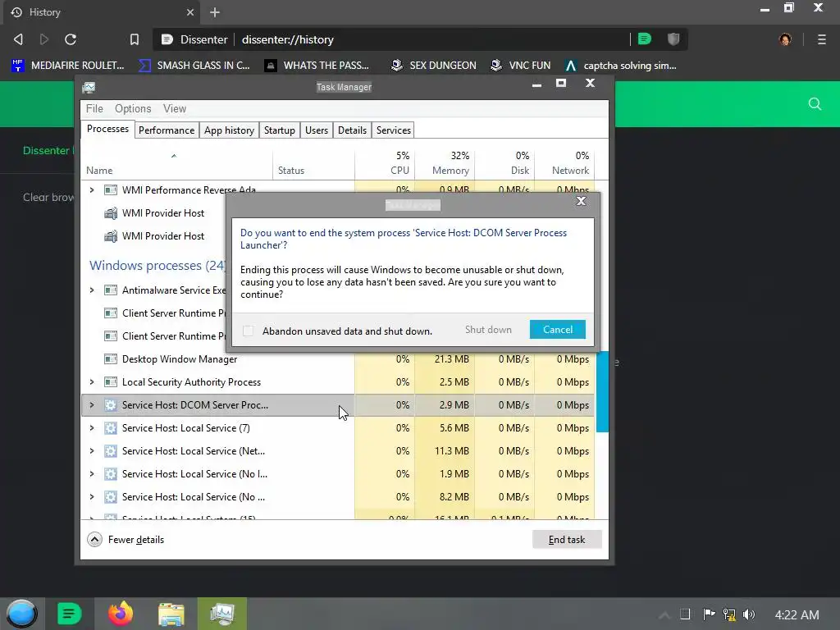Close the History browser tab
840x630 pixels.
(190, 11)
